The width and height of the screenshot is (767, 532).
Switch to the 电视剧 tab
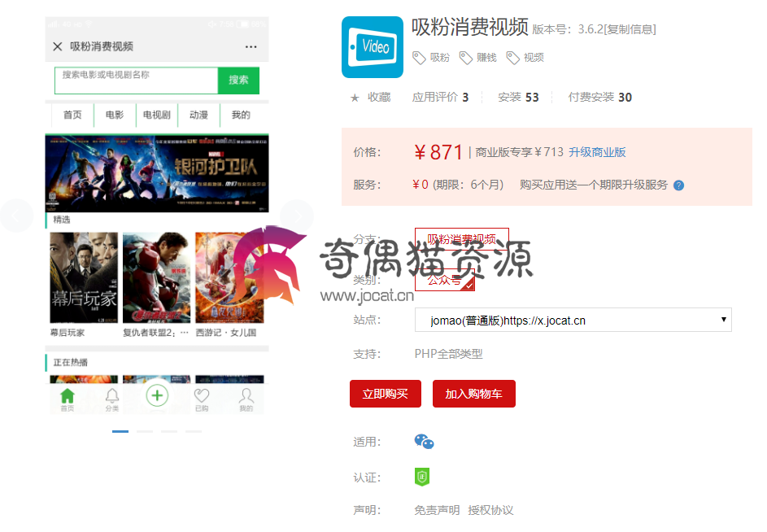156,115
